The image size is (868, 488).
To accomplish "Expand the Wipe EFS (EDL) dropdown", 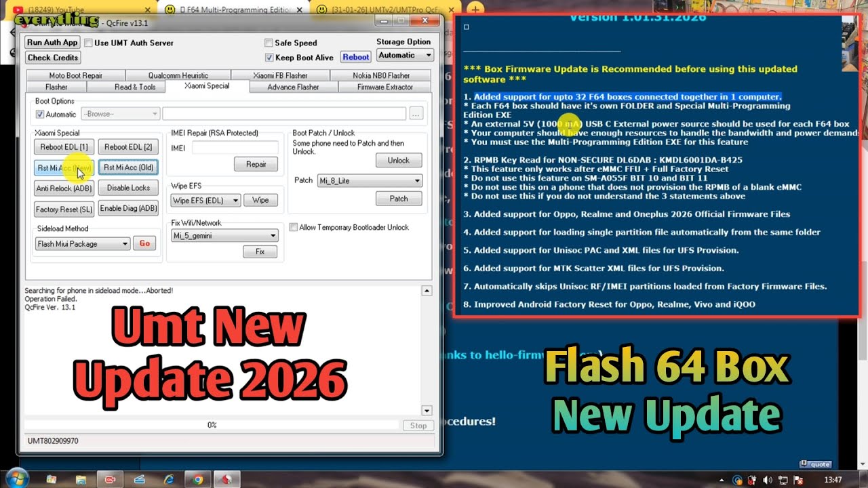I will coord(205,200).
